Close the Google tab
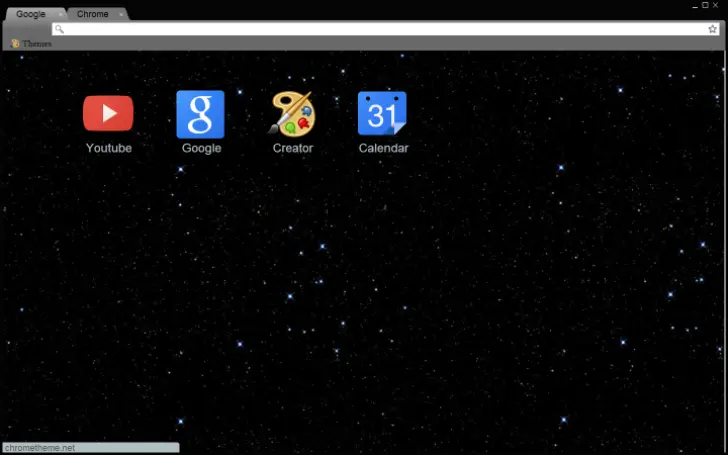Screen dimensions: 728x455 59,14
